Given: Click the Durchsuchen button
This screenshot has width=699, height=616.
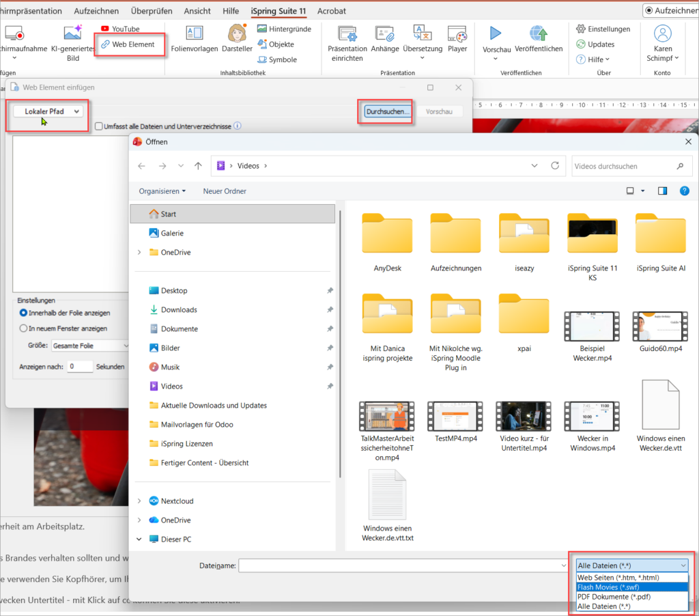Looking at the screenshot, I should pyautogui.click(x=388, y=111).
